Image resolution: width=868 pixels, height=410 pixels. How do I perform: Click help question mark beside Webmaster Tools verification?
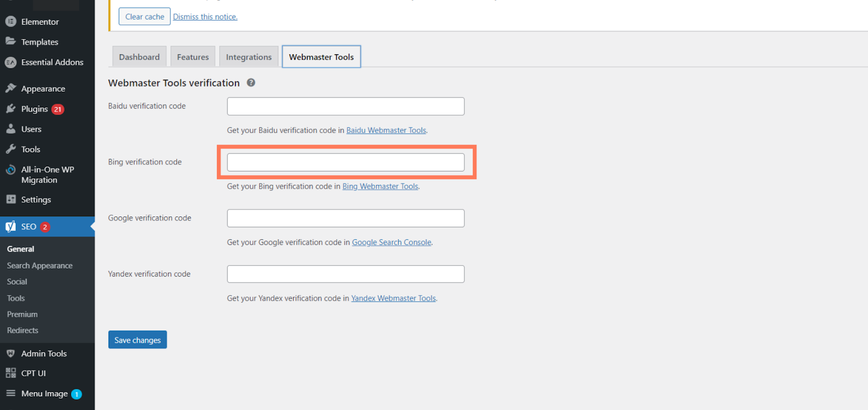(251, 83)
